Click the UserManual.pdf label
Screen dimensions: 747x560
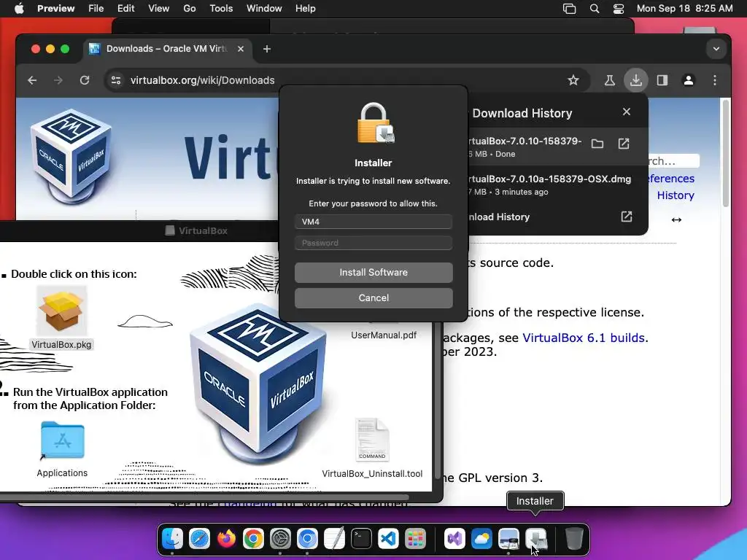(x=384, y=335)
